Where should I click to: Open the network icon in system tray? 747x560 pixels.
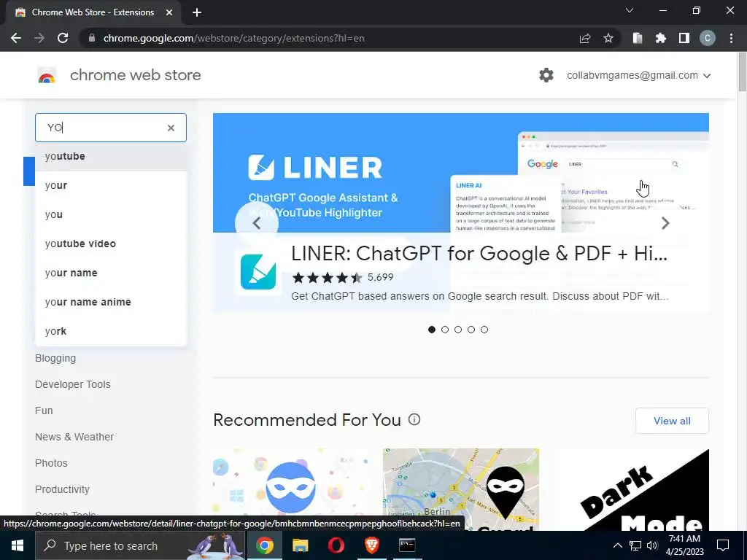(635, 545)
